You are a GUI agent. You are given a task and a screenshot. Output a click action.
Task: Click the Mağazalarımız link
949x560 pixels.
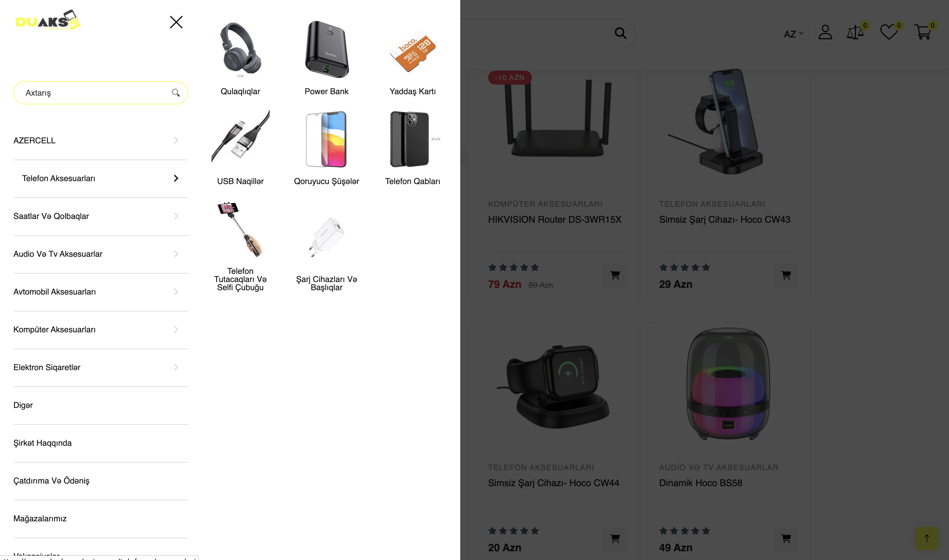(40, 518)
